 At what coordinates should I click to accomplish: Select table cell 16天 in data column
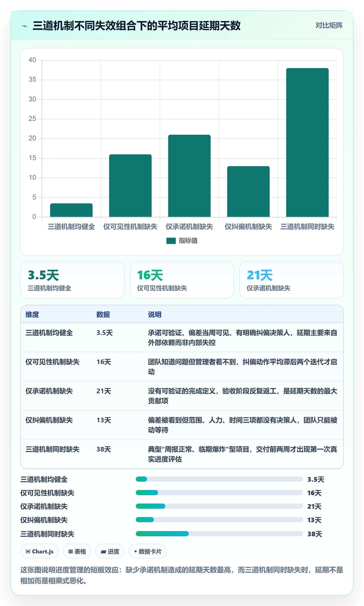click(104, 362)
